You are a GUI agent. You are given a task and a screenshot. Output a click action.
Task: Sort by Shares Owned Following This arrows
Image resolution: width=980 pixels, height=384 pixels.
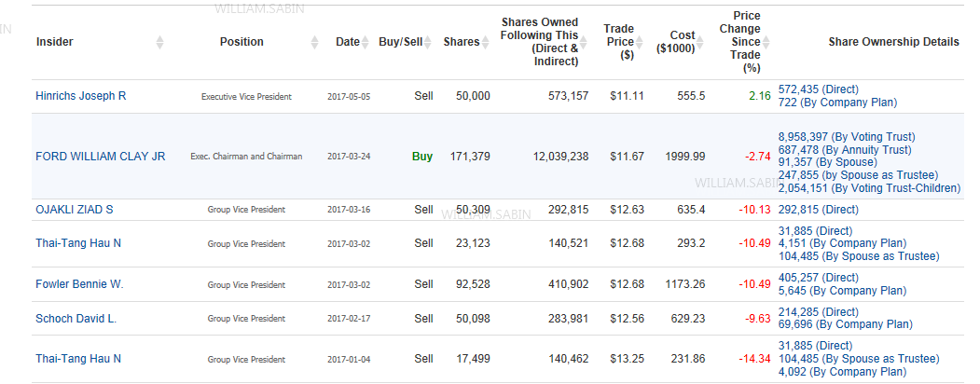pos(584,42)
